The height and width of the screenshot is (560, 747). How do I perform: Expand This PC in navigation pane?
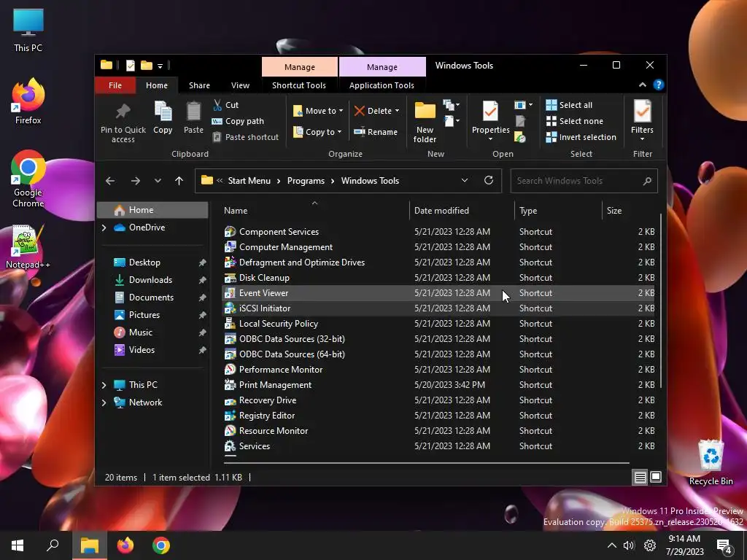[104, 385]
